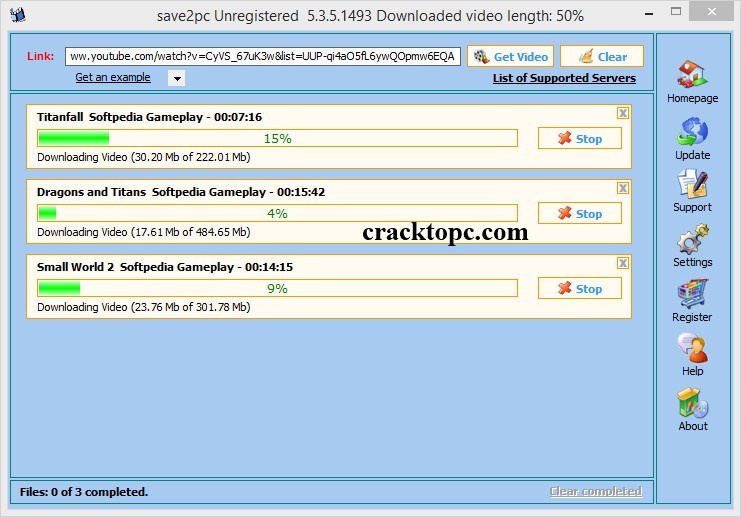Open the Get an example dropdown arrow

click(177, 78)
